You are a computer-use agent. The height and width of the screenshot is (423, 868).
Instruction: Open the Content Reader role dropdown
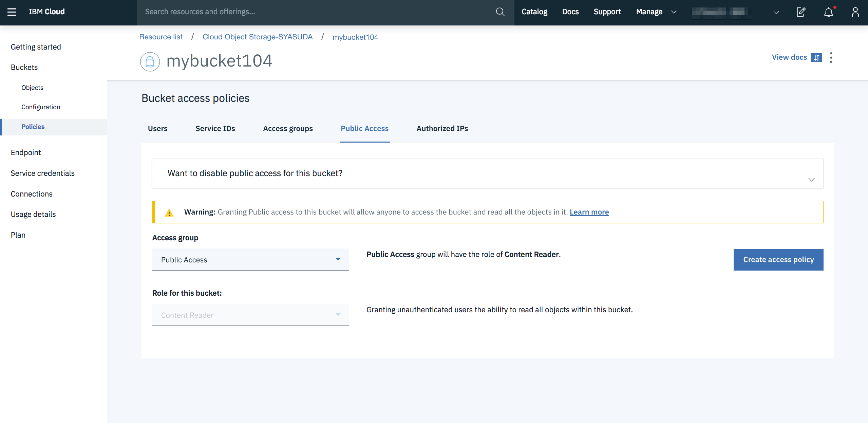250,315
